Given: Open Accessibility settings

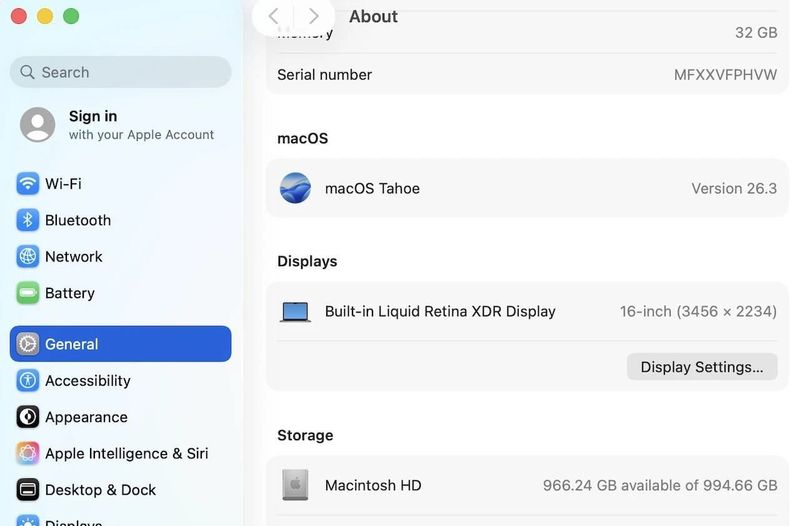Looking at the screenshot, I should pyautogui.click(x=120, y=381).
